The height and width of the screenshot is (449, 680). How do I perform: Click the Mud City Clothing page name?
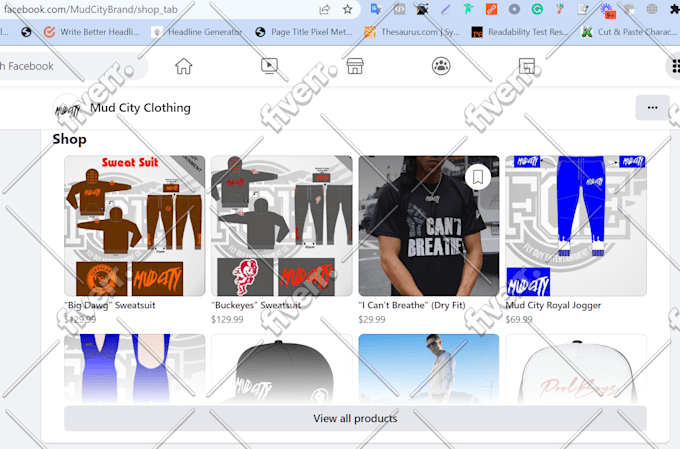[x=140, y=108]
